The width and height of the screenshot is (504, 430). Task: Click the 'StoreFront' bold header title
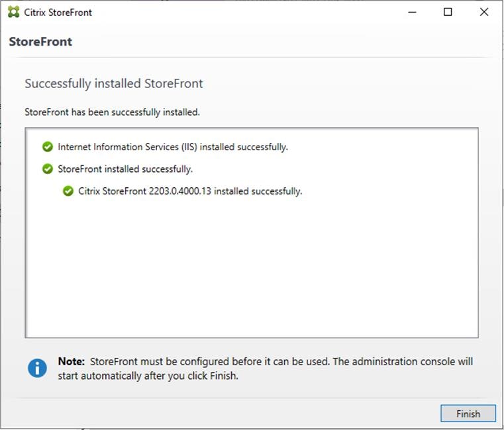coord(40,42)
